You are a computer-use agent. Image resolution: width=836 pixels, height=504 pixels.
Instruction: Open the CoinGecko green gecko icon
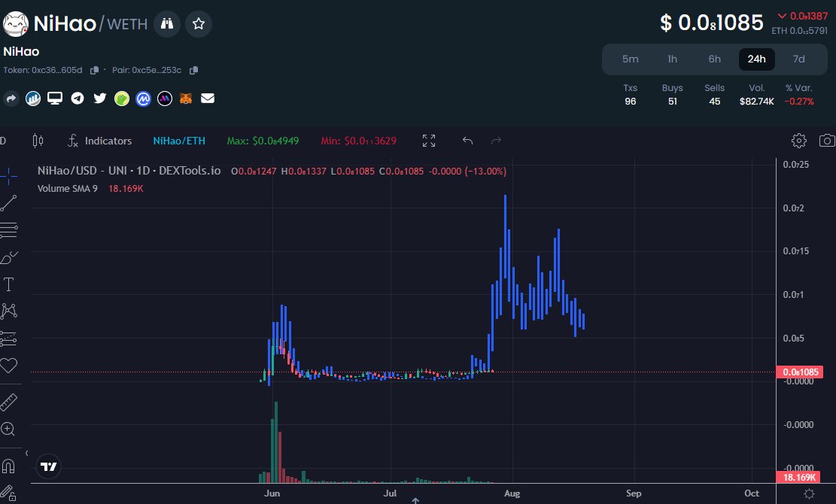122,99
